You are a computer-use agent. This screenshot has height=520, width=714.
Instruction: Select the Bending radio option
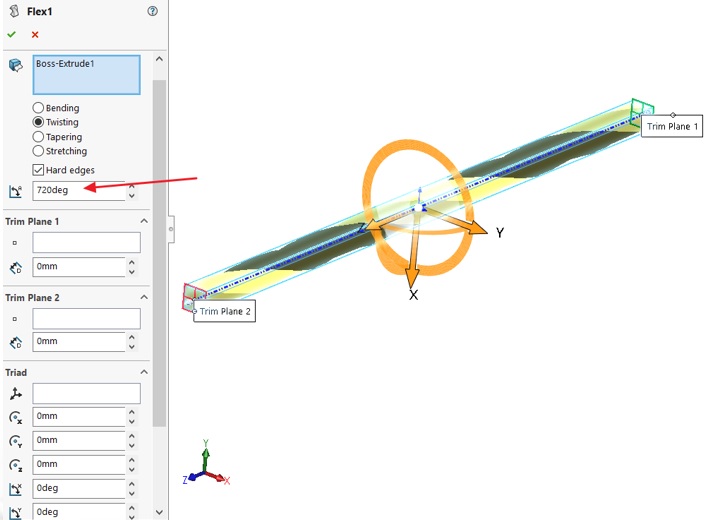click(x=38, y=108)
